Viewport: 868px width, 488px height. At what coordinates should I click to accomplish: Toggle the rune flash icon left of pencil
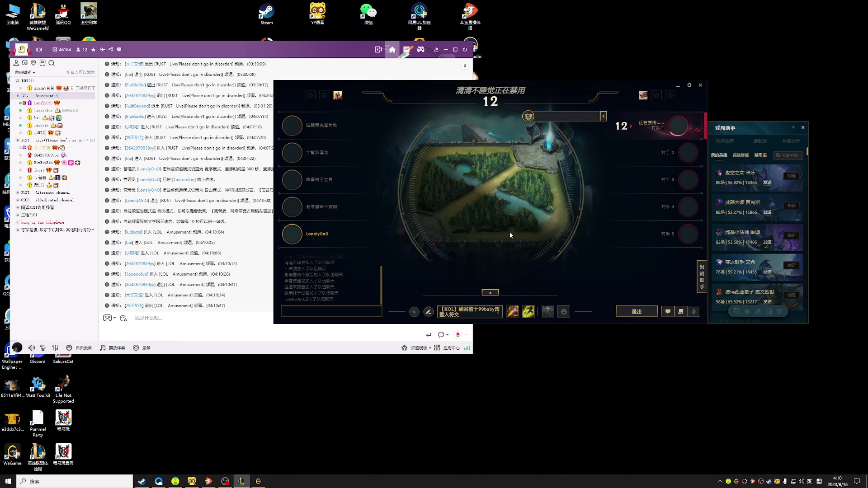coord(414,312)
